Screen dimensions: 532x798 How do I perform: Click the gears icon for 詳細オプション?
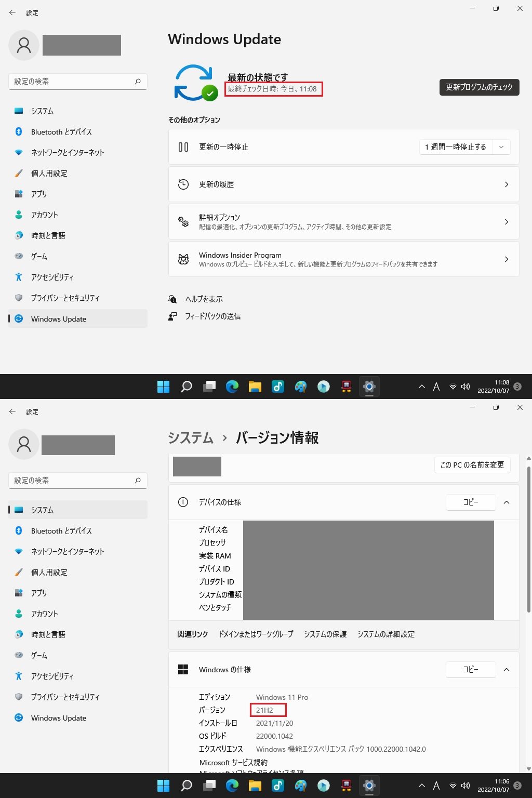pos(183,222)
